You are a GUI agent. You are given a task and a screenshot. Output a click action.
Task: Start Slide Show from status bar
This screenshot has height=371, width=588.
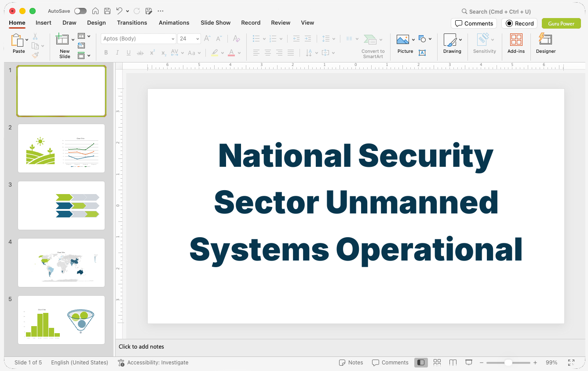(x=469, y=363)
